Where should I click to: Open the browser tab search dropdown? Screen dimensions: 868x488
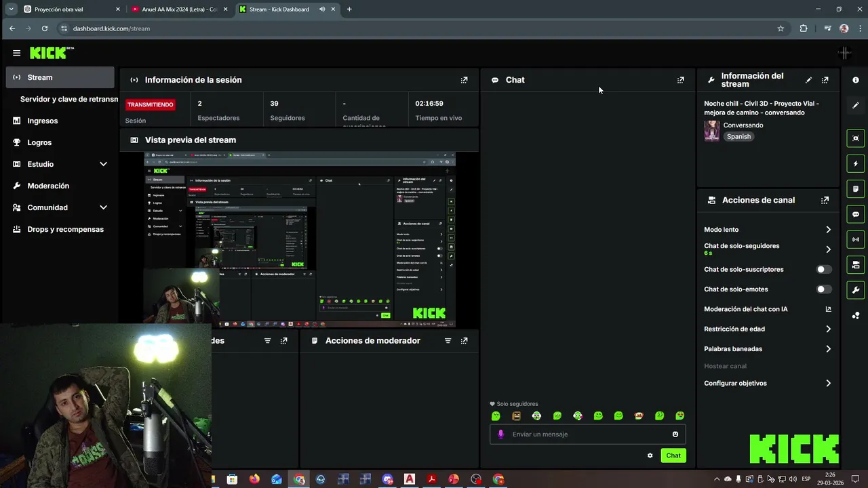tap(11, 9)
